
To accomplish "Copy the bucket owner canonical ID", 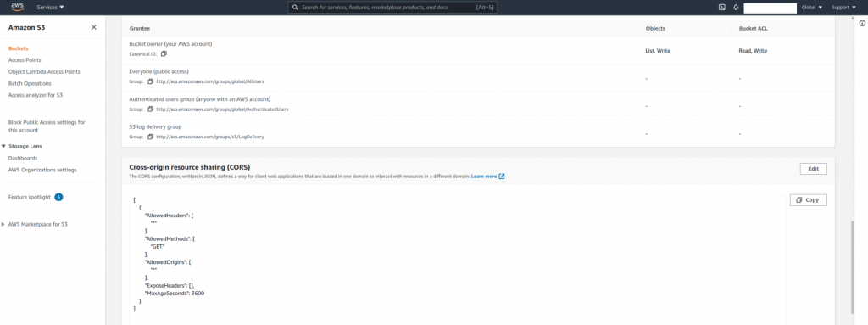I will coord(164,53).
